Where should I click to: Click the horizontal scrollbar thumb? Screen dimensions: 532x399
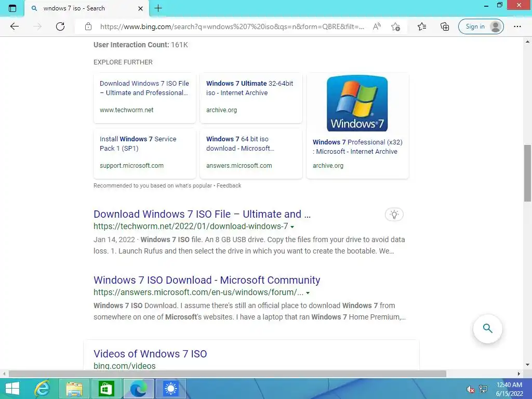pyautogui.click(x=228, y=374)
